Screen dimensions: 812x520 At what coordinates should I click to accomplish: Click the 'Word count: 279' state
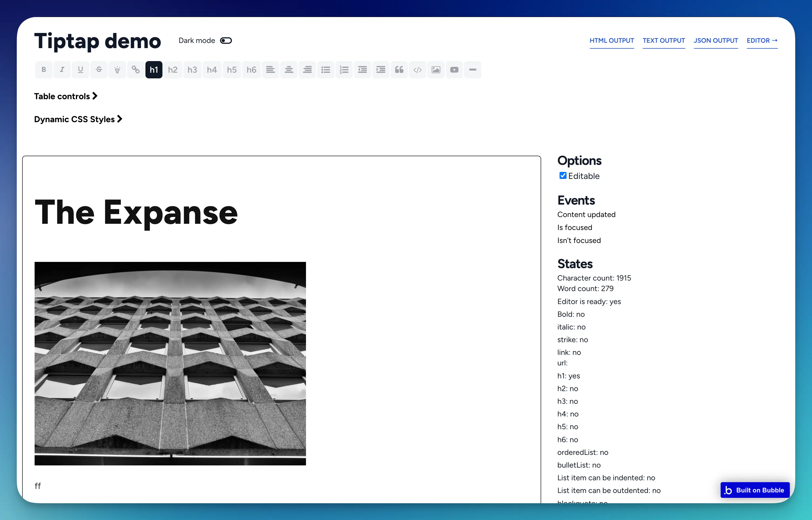pyautogui.click(x=585, y=288)
